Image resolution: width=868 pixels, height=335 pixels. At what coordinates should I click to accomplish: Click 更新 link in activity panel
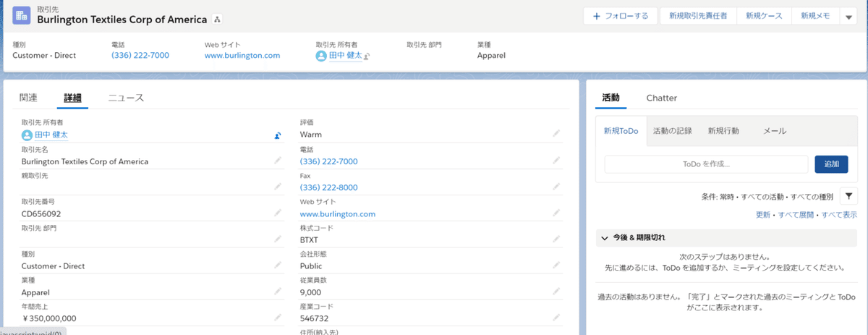(763, 215)
